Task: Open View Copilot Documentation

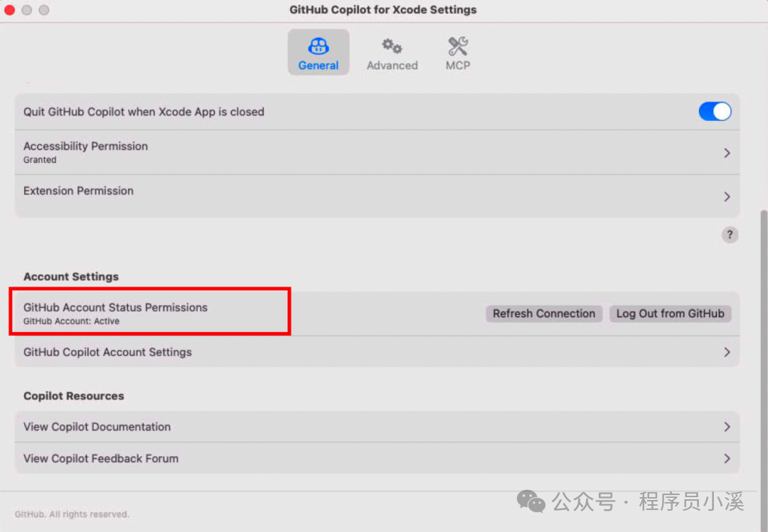Action: coord(377,427)
